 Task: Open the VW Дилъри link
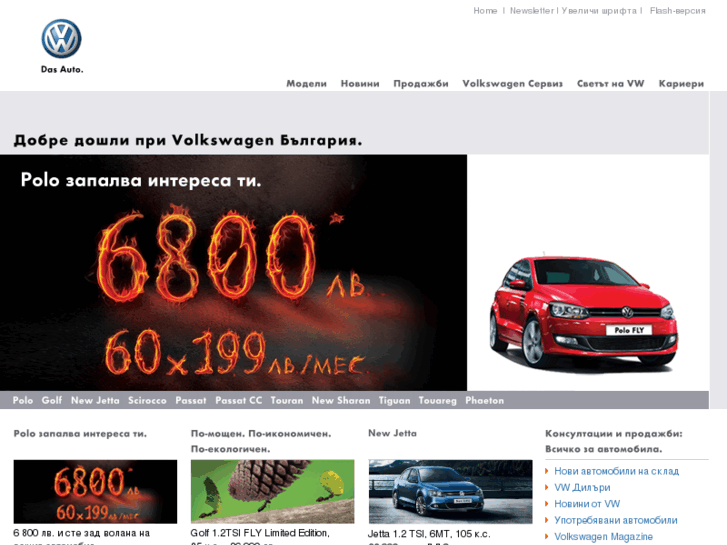coord(582,487)
